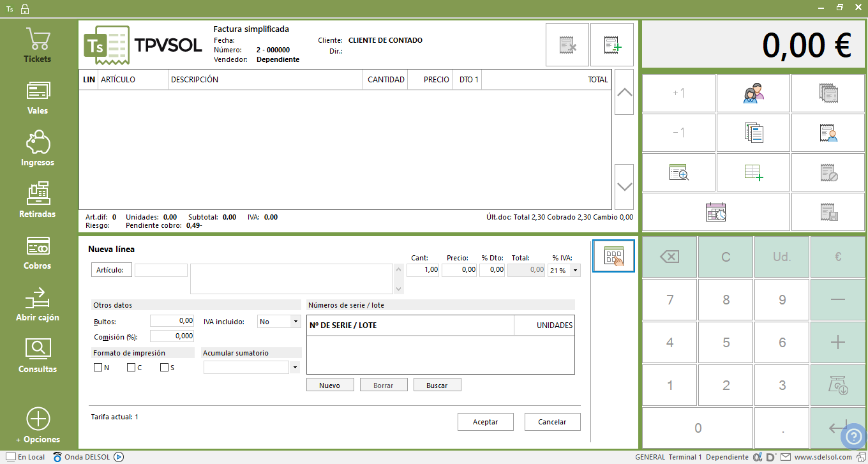Image resolution: width=868 pixels, height=464 pixels.
Task: Tick the S print format checkbox
Action: 164,368
